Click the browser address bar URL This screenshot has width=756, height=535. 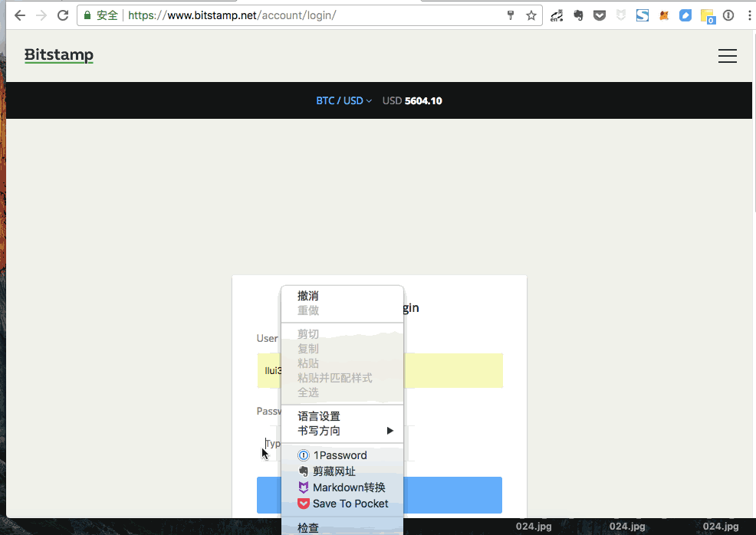[232, 15]
